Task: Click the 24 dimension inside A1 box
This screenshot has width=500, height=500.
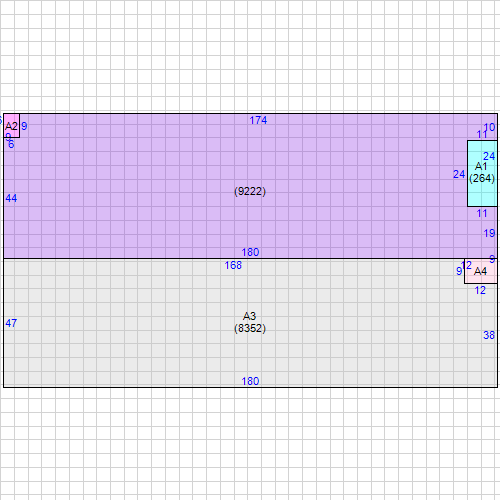Action: pos(489,156)
